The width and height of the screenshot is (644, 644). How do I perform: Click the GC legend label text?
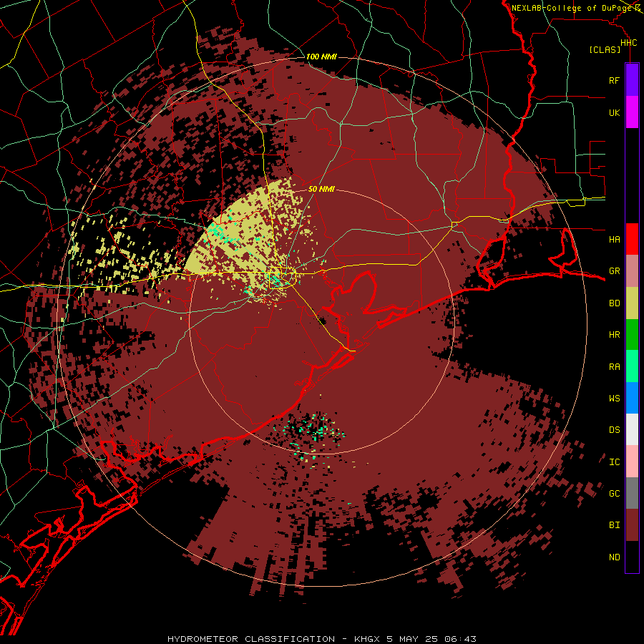[614, 493]
